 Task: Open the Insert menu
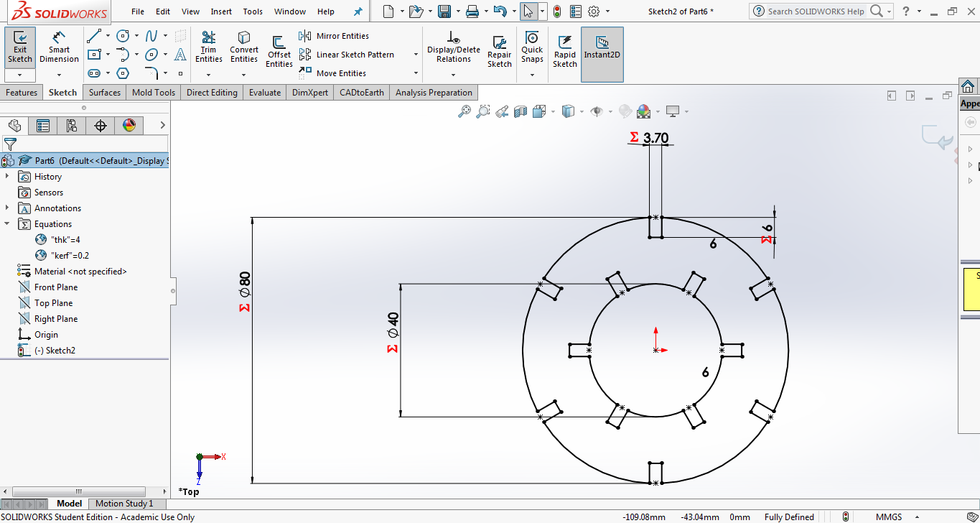221,11
